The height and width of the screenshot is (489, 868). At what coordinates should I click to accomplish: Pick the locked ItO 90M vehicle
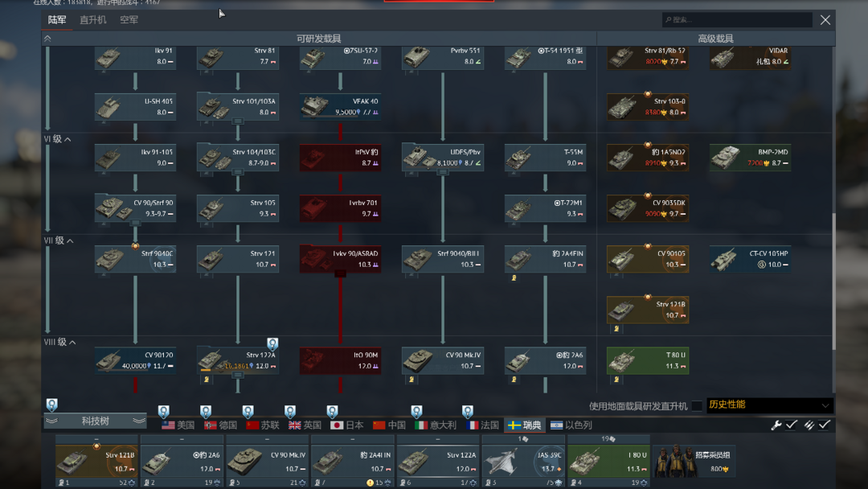coord(341,360)
